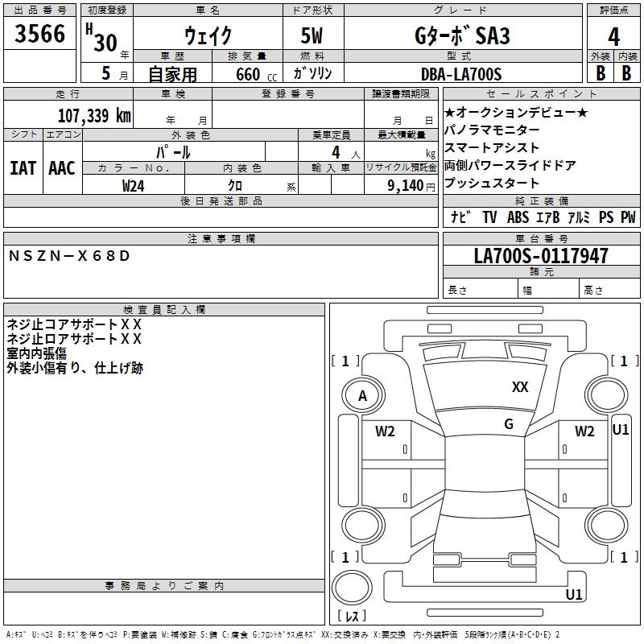
Task: Select the 事務局よりご案内 header
Action: coord(164,586)
